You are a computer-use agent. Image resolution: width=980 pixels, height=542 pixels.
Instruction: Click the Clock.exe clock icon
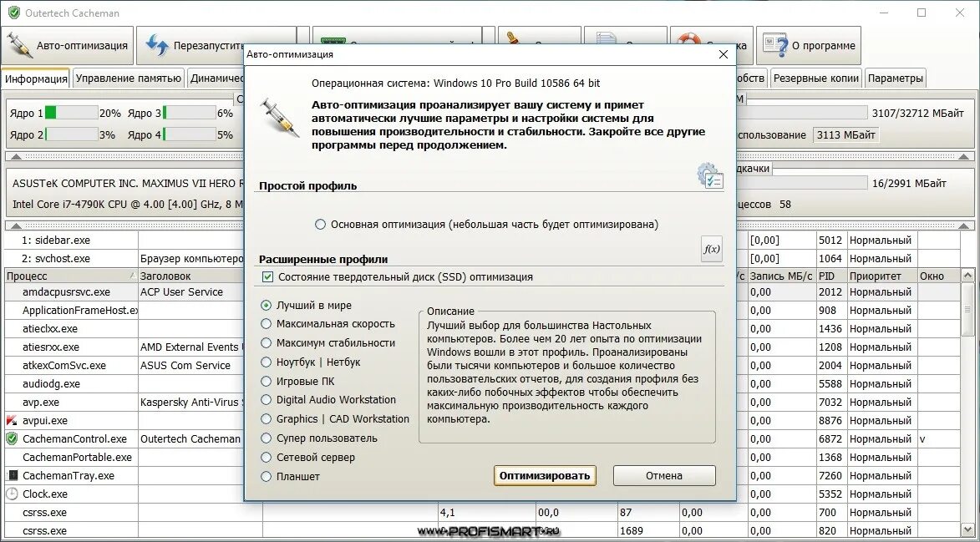pos(11,494)
